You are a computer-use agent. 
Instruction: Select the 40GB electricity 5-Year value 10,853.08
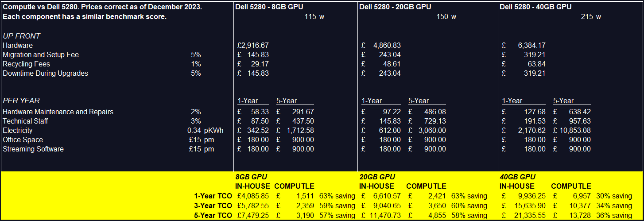tap(574, 130)
